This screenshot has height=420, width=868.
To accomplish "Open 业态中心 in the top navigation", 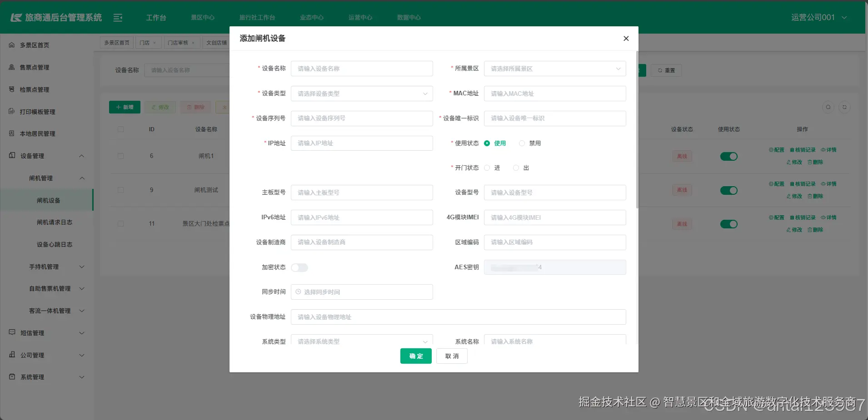I will point(312,18).
